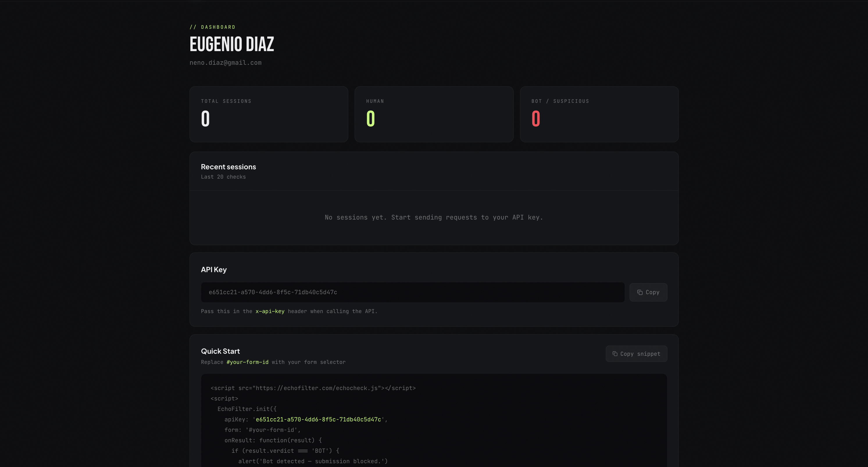The image size is (868, 467).
Task: Click the copy icon in Copy snippet
Action: [x=615, y=353]
